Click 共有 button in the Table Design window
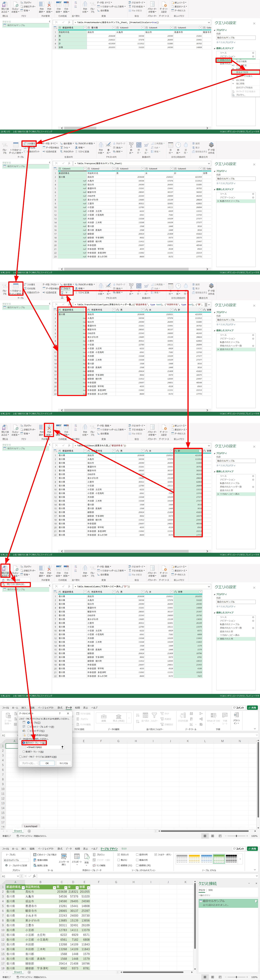 coord(252,849)
